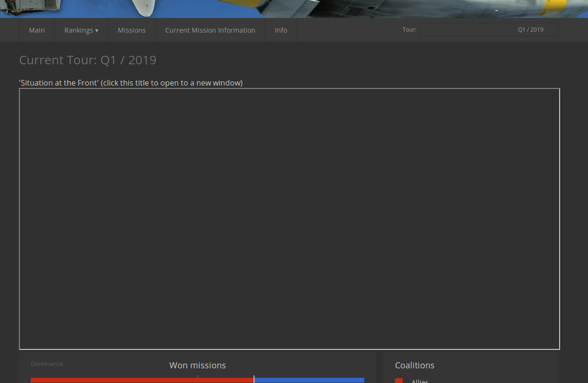This screenshot has width=588, height=383.
Task: Click the Dominance label
Action: (x=47, y=364)
